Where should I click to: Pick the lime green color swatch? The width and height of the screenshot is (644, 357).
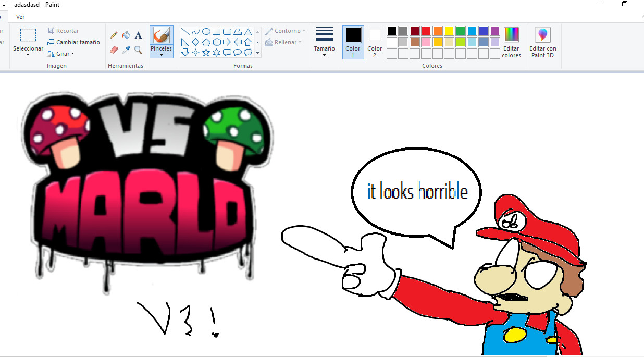tap(461, 42)
